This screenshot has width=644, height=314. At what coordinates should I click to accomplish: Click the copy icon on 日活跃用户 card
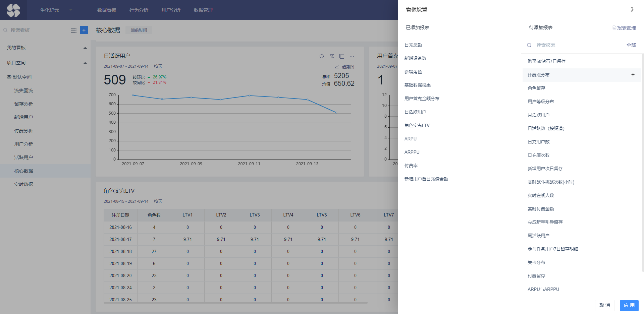click(342, 56)
